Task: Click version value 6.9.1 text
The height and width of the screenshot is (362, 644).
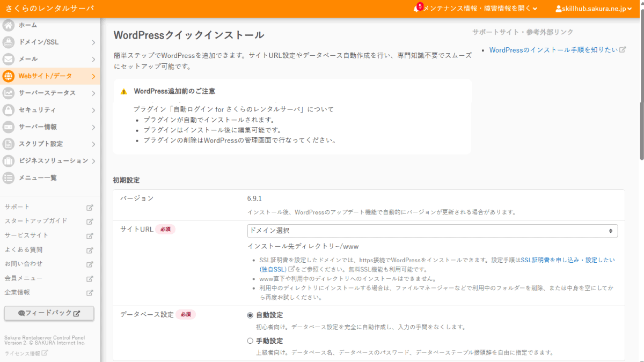Action: [x=254, y=198]
